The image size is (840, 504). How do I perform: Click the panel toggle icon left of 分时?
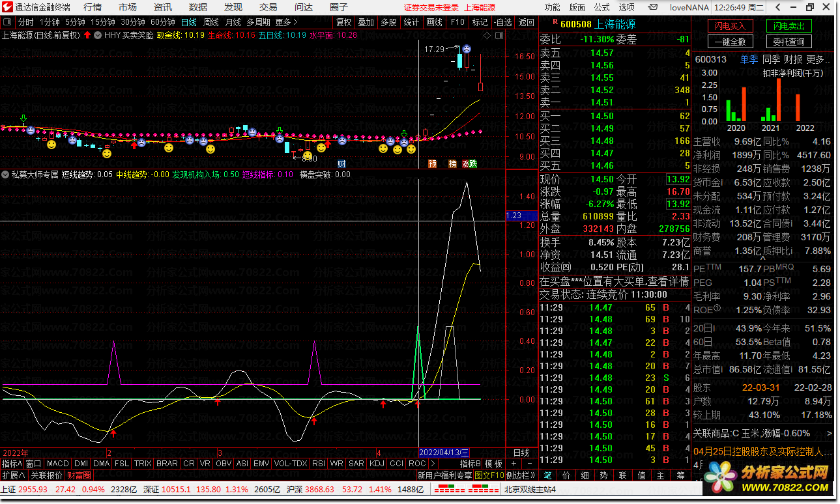pos(8,22)
